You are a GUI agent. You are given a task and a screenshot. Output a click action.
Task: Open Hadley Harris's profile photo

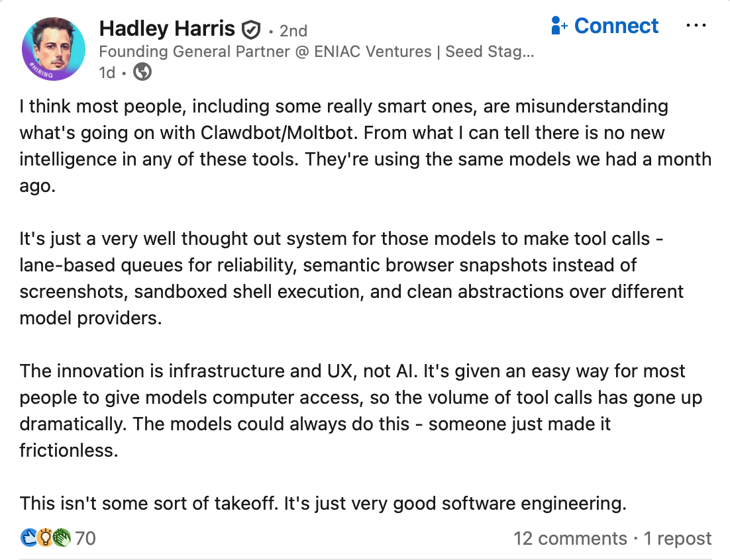54,49
